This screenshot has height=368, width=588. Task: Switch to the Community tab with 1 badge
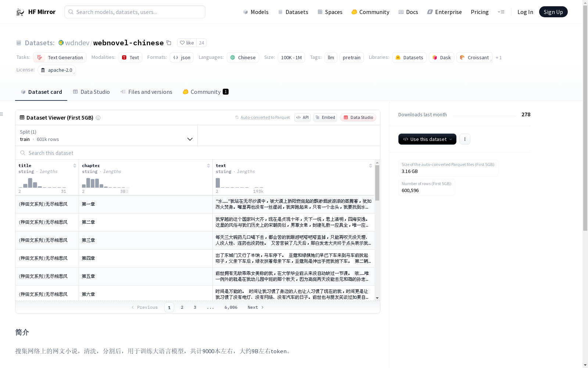click(x=205, y=92)
